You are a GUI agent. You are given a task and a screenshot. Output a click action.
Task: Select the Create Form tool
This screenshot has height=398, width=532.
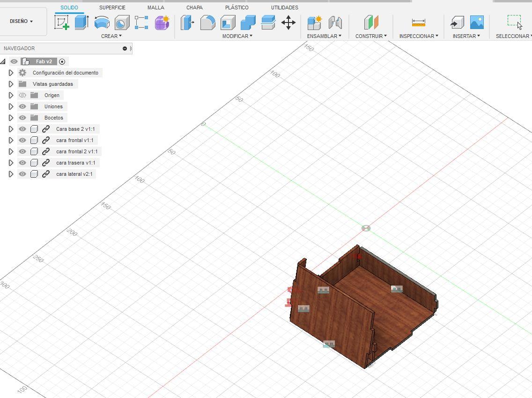pos(162,23)
